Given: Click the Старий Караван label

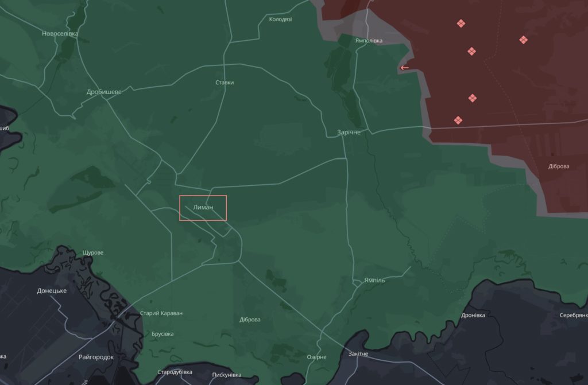Looking at the screenshot, I should point(161,313).
